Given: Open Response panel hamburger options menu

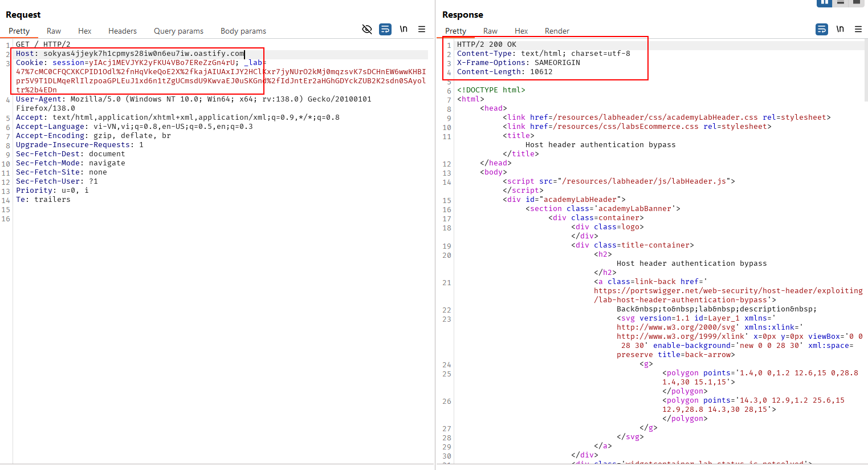Looking at the screenshot, I should (x=858, y=29).
